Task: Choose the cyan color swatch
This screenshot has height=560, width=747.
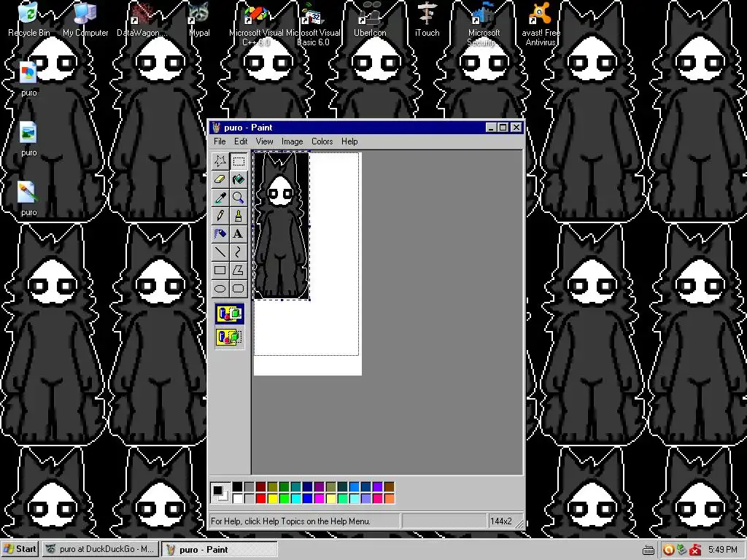Action: click(296, 499)
